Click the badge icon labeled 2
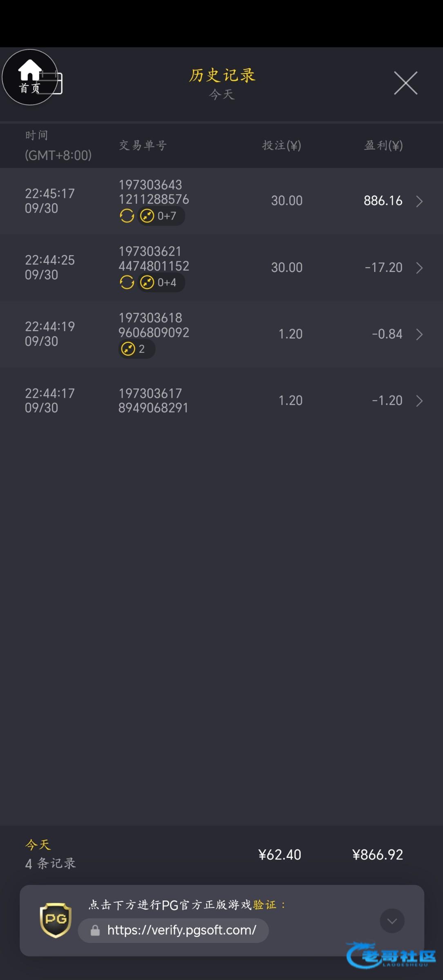This screenshot has width=443, height=980. point(128,349)
